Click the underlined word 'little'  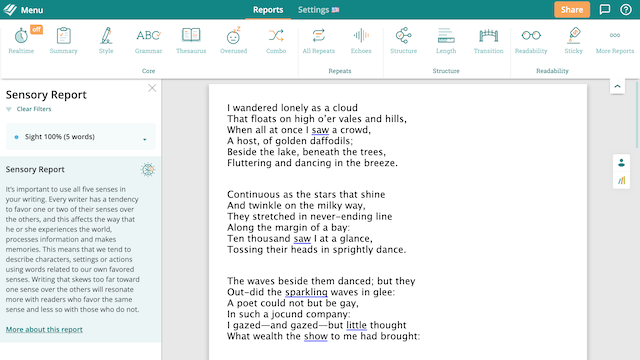(356, 325)
